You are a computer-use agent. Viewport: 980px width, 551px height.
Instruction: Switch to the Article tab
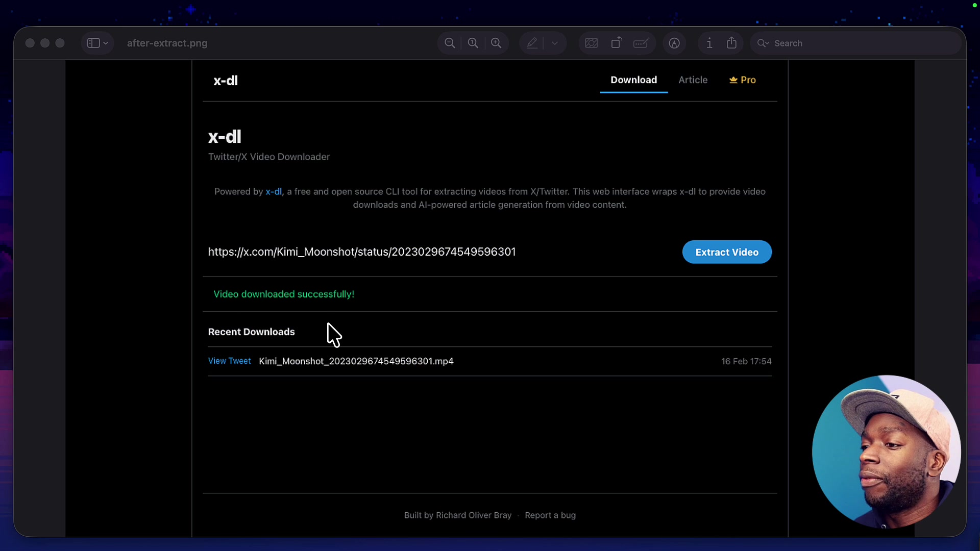pyautogui.click(x=693, y=80)
